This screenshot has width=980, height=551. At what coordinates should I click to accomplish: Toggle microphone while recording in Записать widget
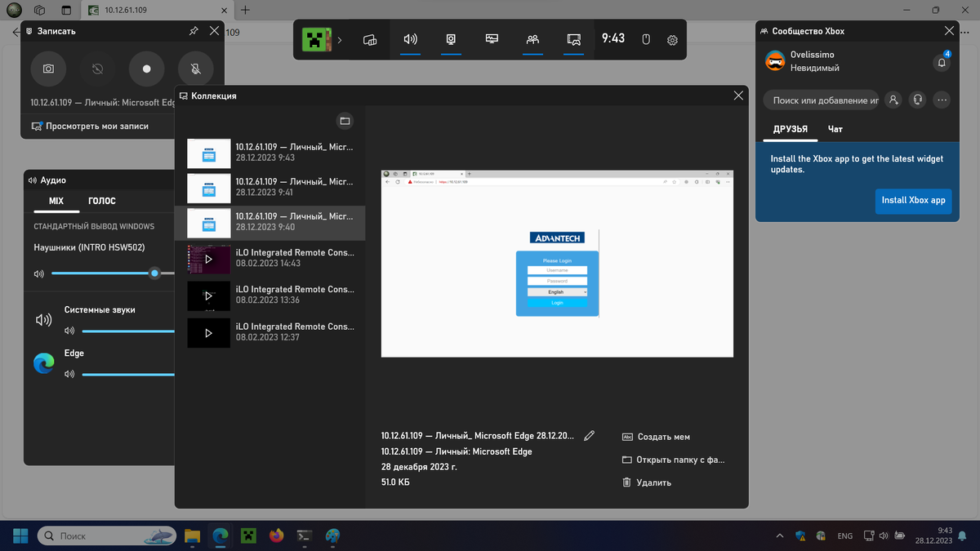click(x=196, y=69)
